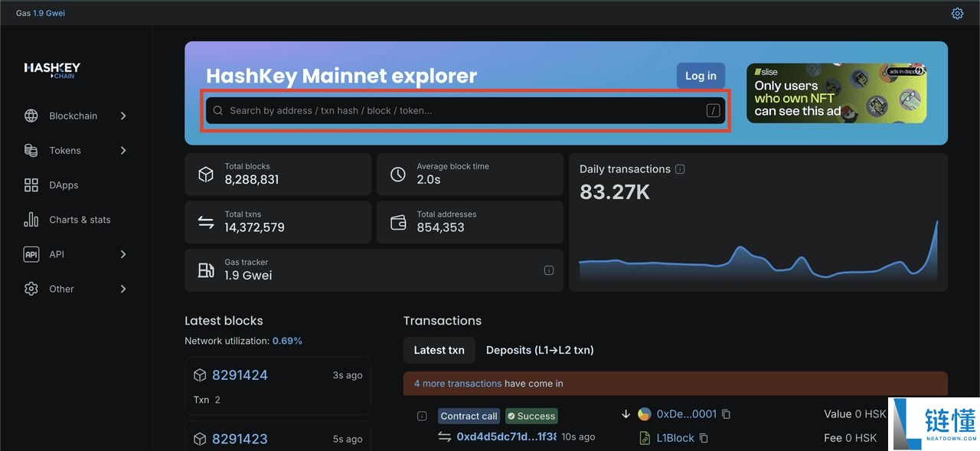
Task: Switch to the Latest txn tab
Action: click(x=439, y=350)
